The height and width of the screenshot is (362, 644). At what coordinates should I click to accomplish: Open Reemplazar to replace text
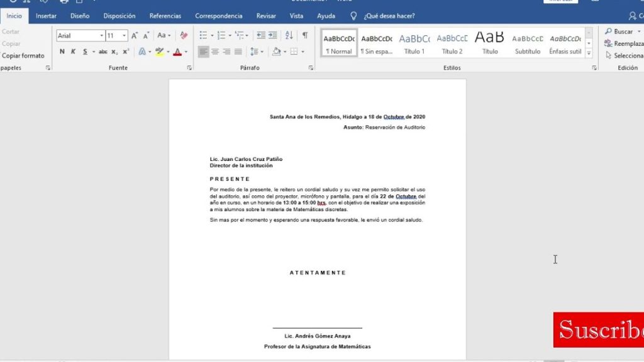click(x=624, y=43)
